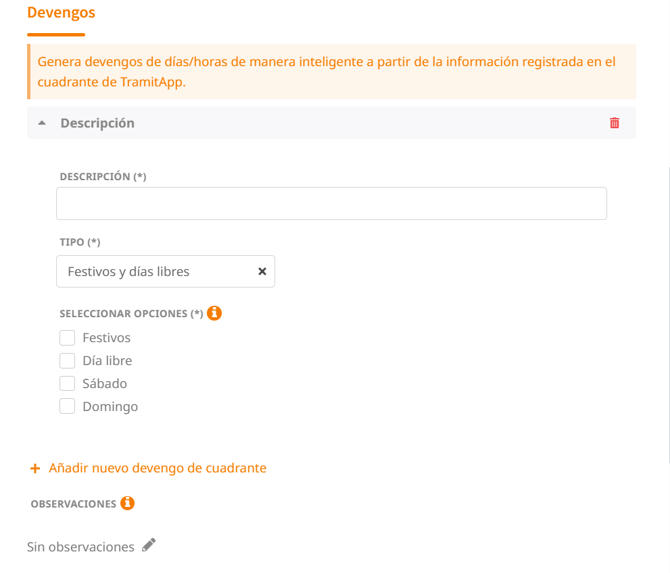Open the Tipo dropdown
Image resolution: width=670 pixels, height=573 pixels.
(x=155, y=271)
